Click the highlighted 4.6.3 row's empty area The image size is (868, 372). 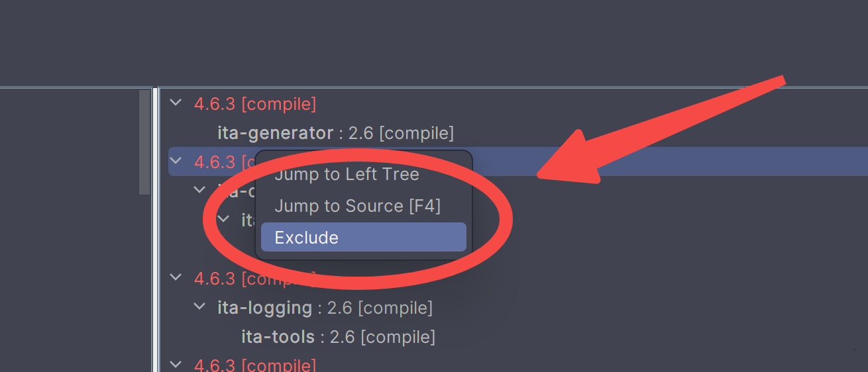pos(663,162)
